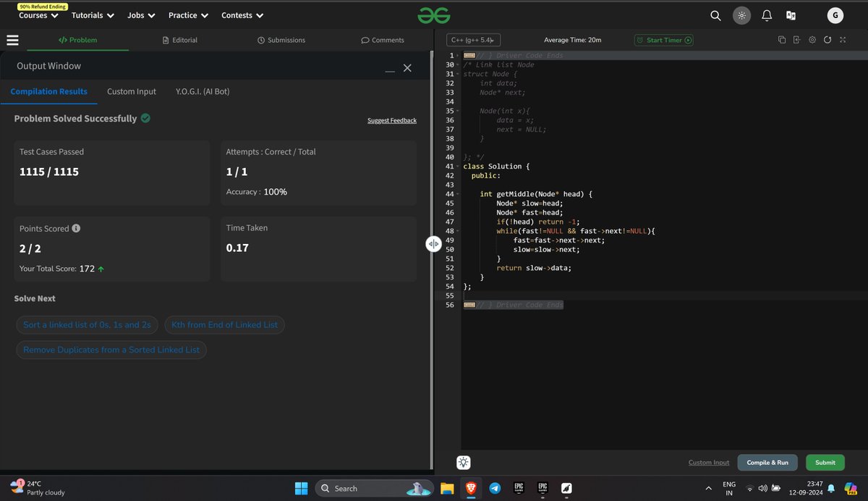Open Brave browser in the taskbar
Screen dimensions: 868x501
coord(471,488)
